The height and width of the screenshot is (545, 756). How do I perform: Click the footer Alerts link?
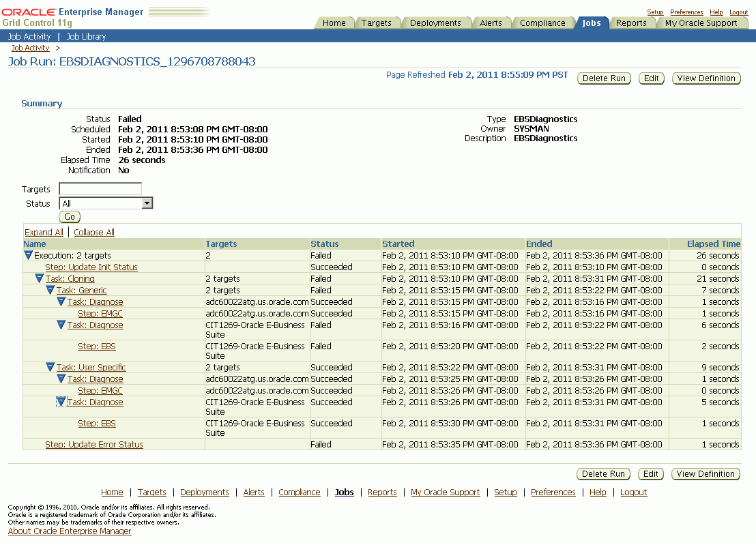click(254, 492)
